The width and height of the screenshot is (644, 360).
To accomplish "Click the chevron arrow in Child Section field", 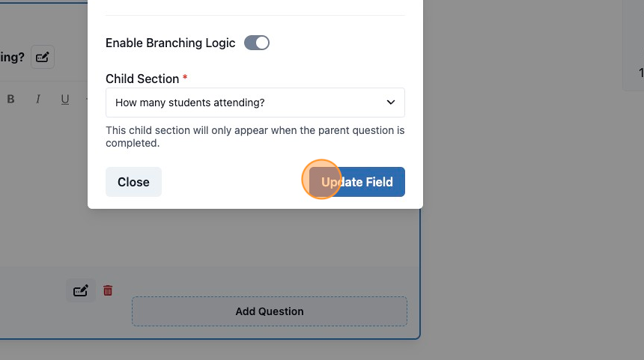I will [x=391, y=103].
